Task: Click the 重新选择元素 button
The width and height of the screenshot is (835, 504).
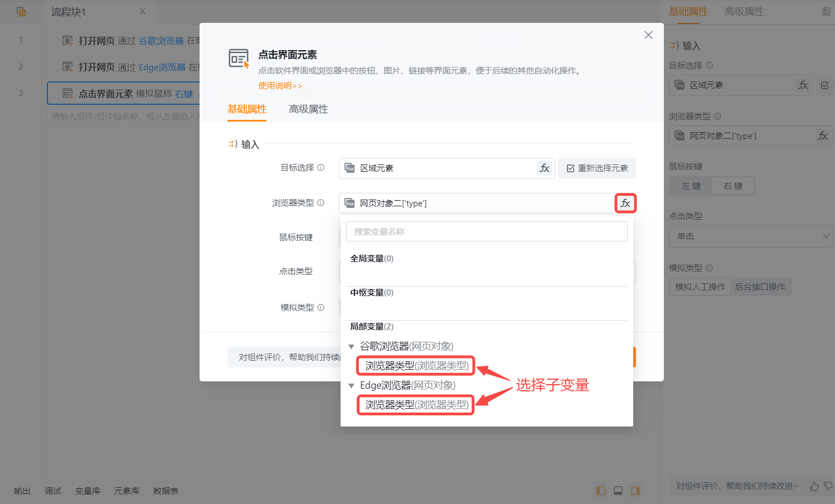Action: [x=597, y=168]
